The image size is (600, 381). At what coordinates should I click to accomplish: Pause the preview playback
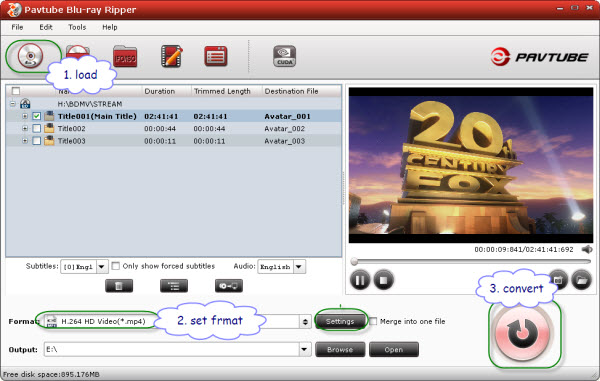360,280
